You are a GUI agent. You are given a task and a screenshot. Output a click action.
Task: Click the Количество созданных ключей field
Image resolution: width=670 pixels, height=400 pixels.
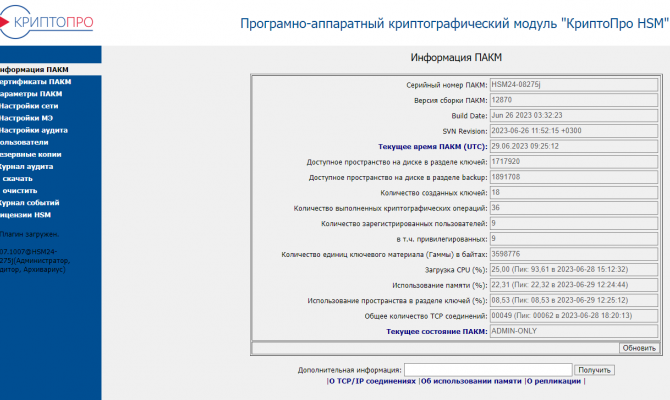coord(574,192)
